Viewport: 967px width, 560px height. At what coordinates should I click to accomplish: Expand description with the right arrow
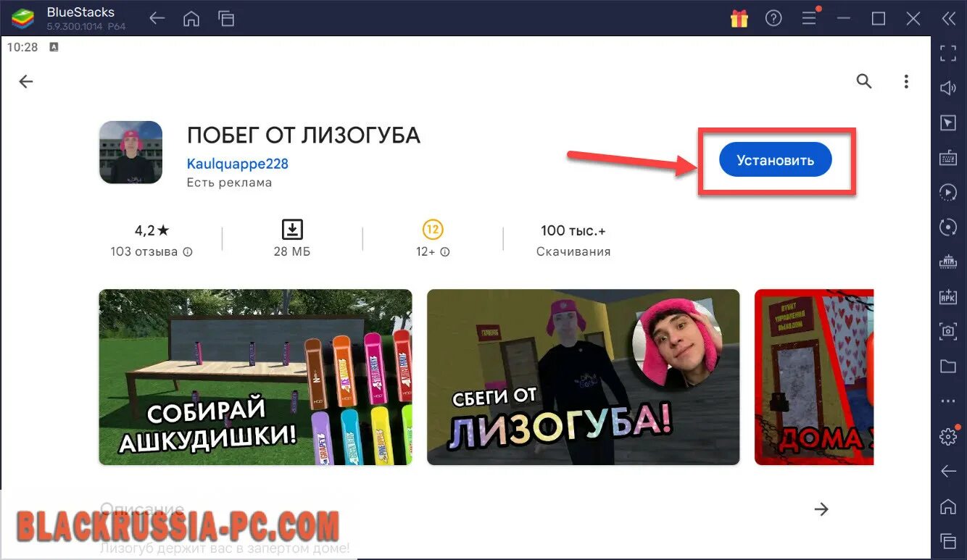[821, 509]
